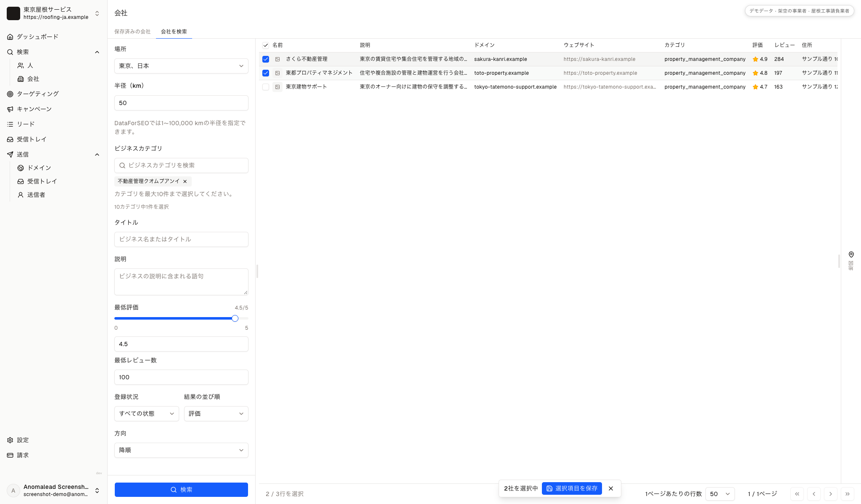Remove the 不動産管理 category tag
Screen dimensions: 861x504
pyautogui.click(x=185, y=181)
